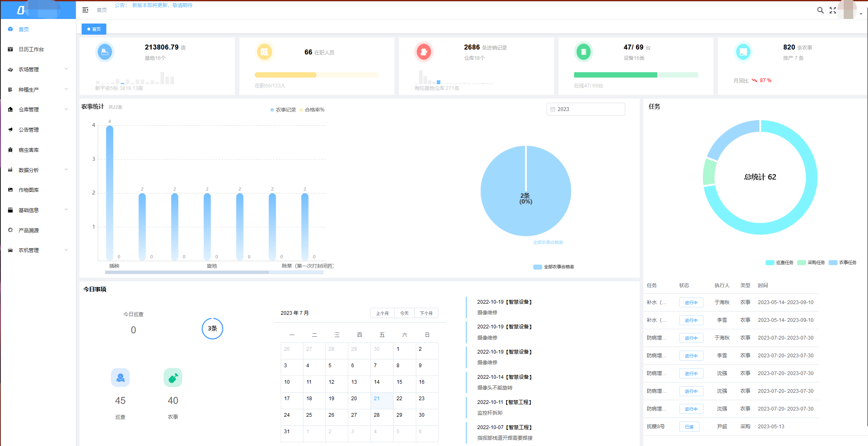Toggle 农事记录 legend in bar chart
Viewport: 868px width, 446px height.
[x=283, y=110]
